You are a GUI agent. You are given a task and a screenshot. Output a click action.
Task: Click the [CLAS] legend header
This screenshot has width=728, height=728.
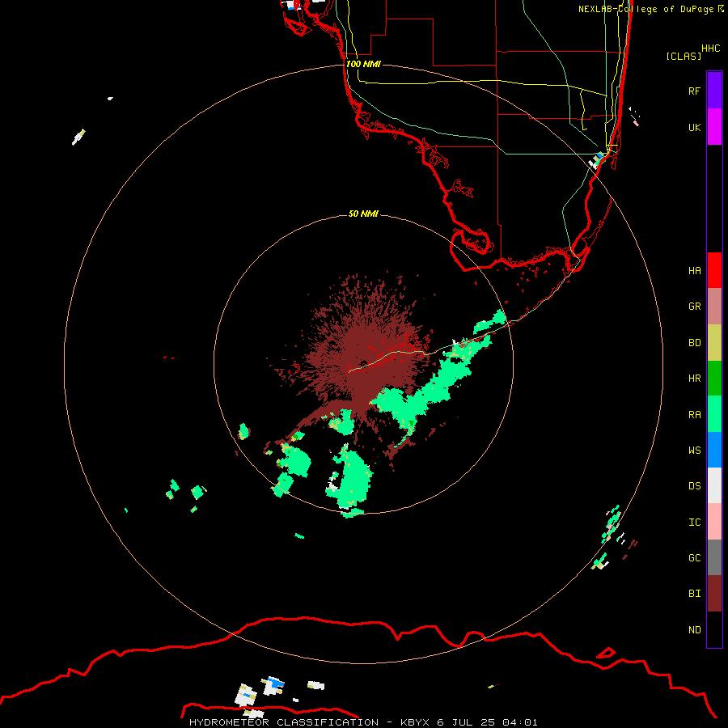tap(684, 56)
